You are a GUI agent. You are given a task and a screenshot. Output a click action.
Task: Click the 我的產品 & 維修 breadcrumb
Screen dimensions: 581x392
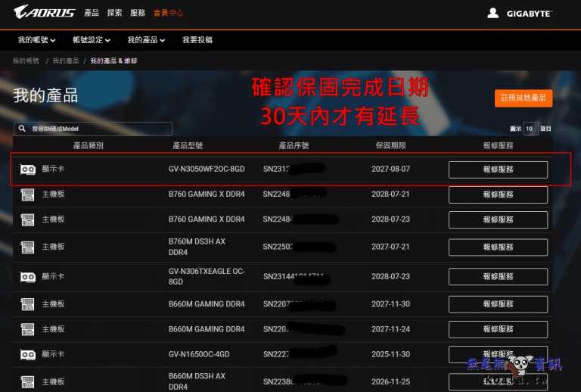[113, 61]
